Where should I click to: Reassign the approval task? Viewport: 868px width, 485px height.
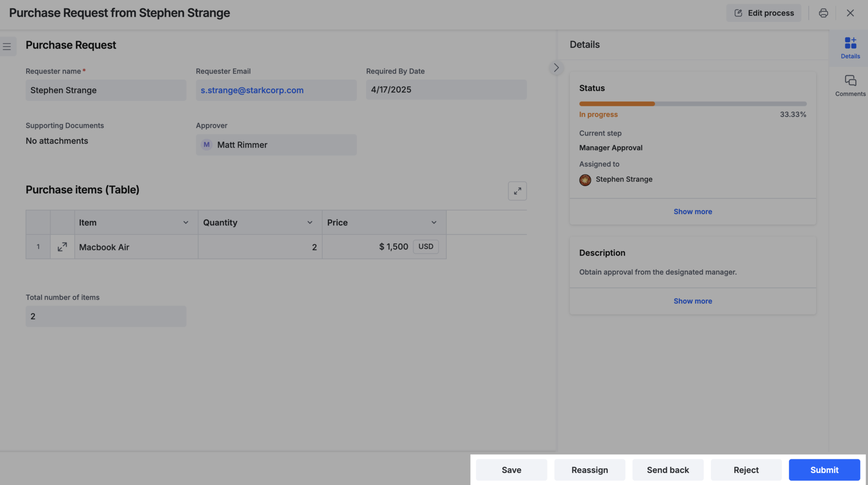point(589,470)
